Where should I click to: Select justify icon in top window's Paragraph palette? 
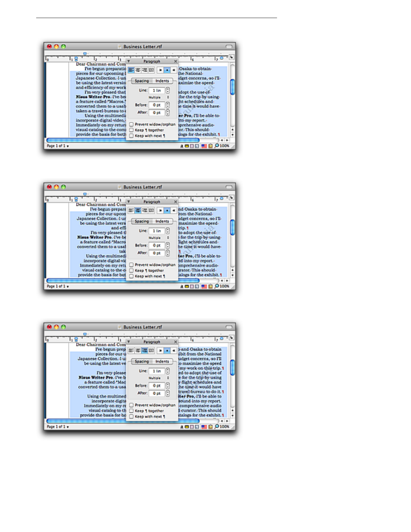click(152, 70)
